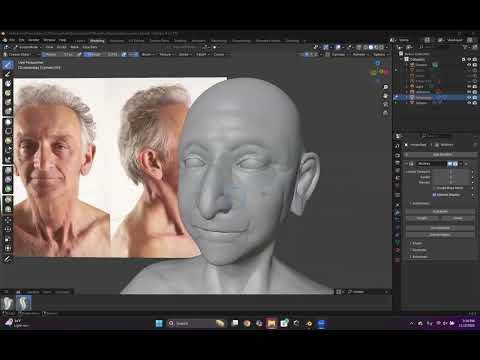Toggle visibility eye of Collection row
The height and width of the screenshot is (360, 480).
click(469, 59)
